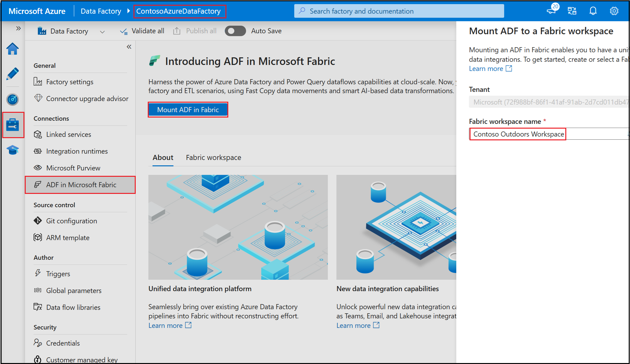Click the notifications bell icon
This screenshot has width=630, height=364.
coord(593,11)
